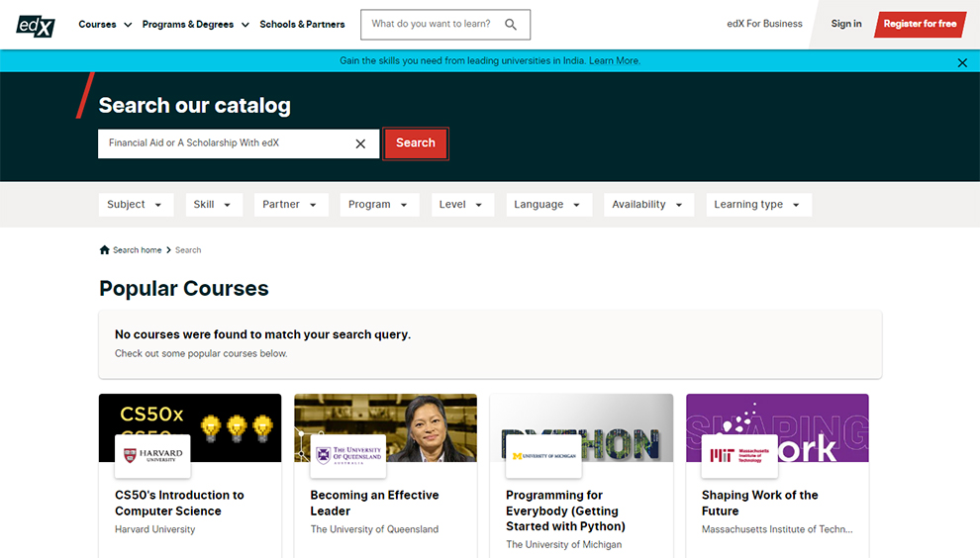The height and width of the screenshot is (558, 980).
Task: Clear the catalog search text with X
Action: pyautogui.click(x=360, y=143)
